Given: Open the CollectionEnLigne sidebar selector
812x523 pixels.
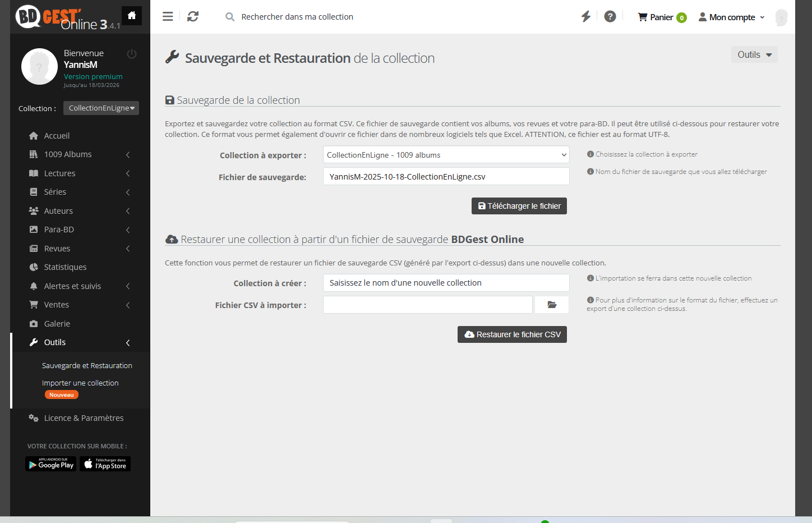Looking at the screenshot, I should point(101,108).
